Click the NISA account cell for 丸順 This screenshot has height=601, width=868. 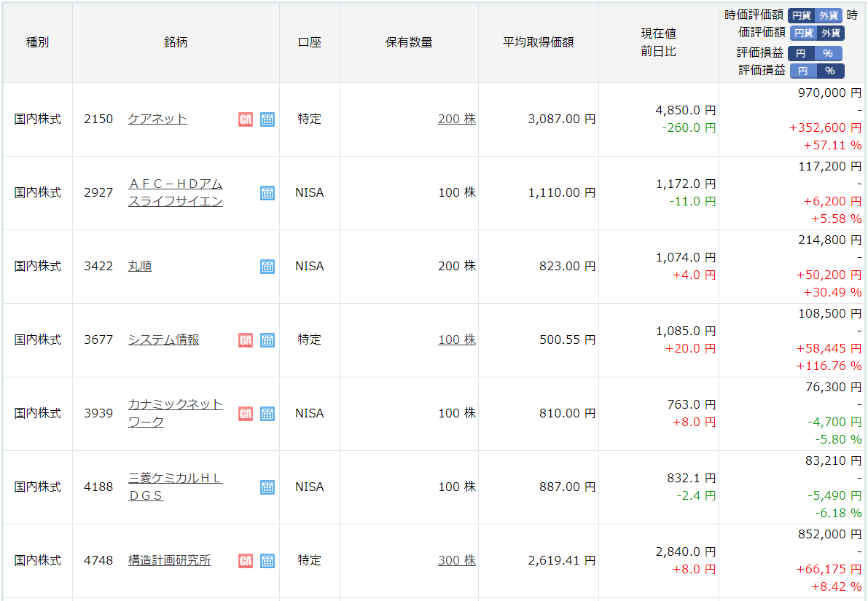(x=310, y=266)
